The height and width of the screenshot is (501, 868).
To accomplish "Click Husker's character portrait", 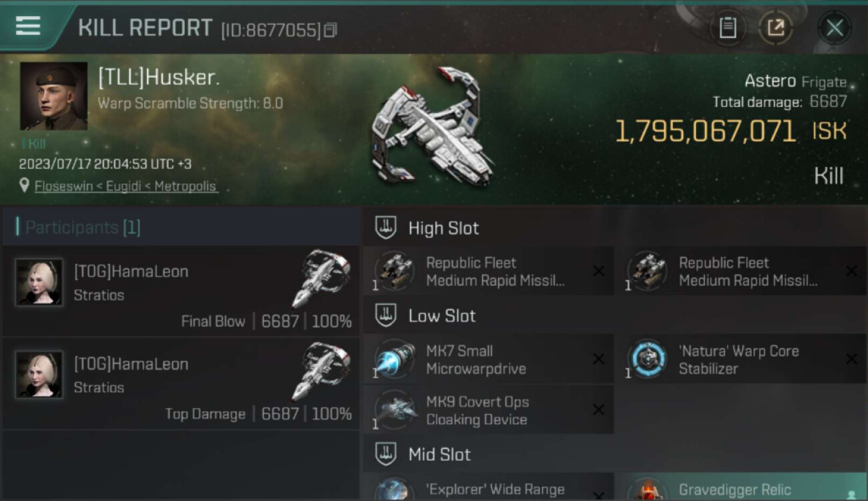I will pyautogui.click(x=53, y=96).
